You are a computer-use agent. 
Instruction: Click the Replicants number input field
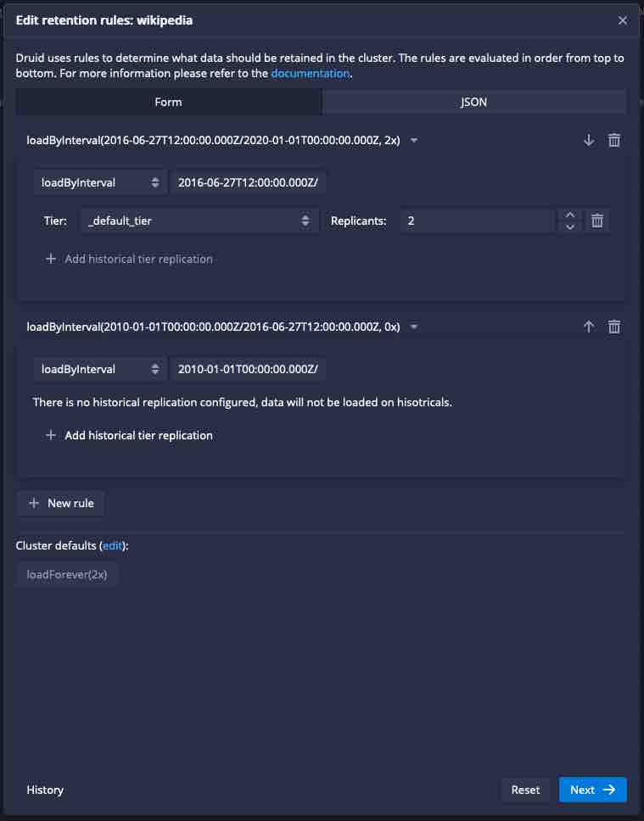click(x=477, y=221)
